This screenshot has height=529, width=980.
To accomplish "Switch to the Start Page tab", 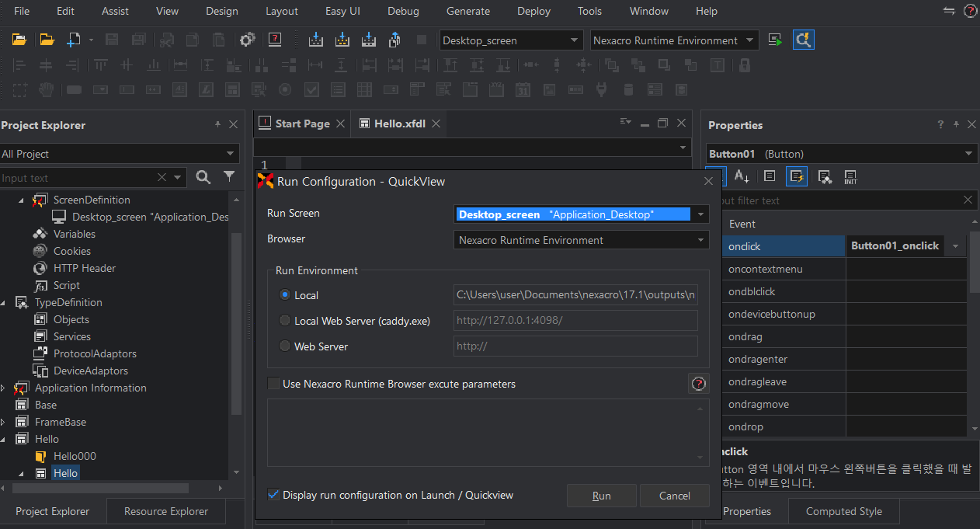I will 302,124.
